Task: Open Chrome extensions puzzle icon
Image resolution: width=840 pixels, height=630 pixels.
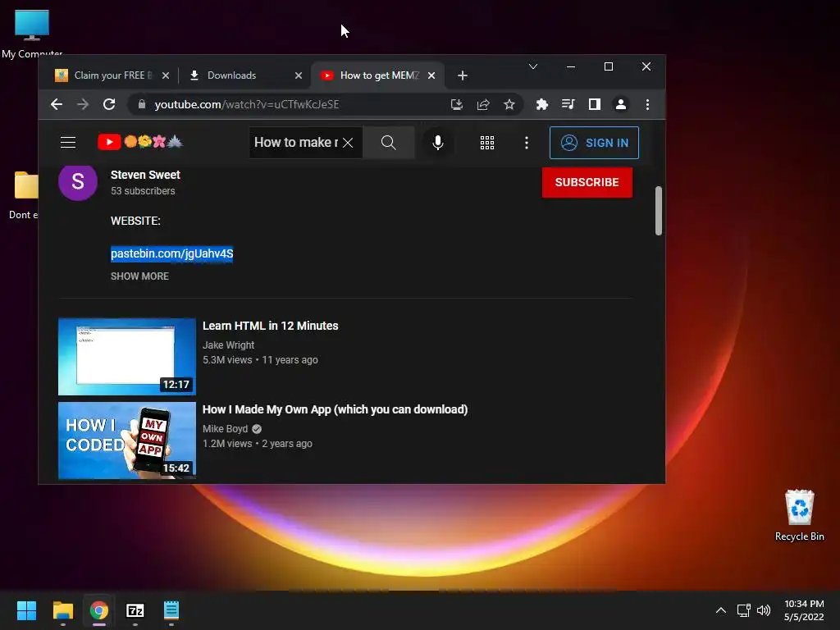Action: point(542,104)
